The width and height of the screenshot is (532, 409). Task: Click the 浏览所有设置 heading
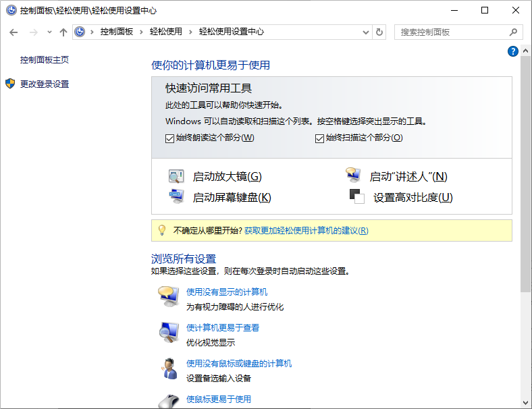[184, 259]
